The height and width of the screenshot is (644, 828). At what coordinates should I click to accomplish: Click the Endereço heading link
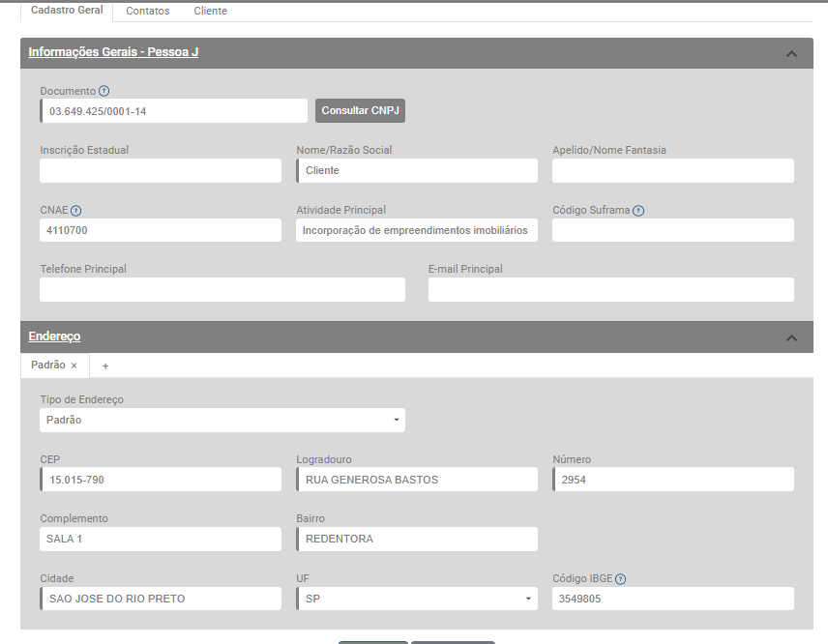point(54,337)
